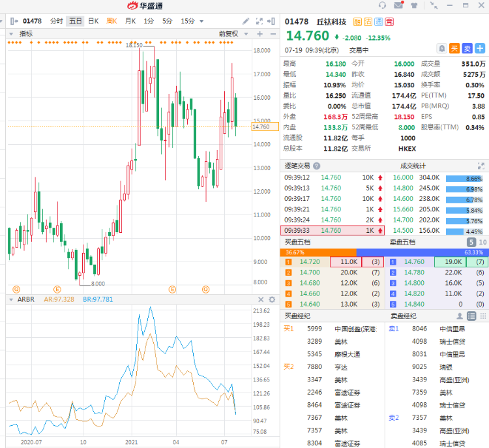Zoom out chart with minus icon
The image size is (489, 448).
273,34
